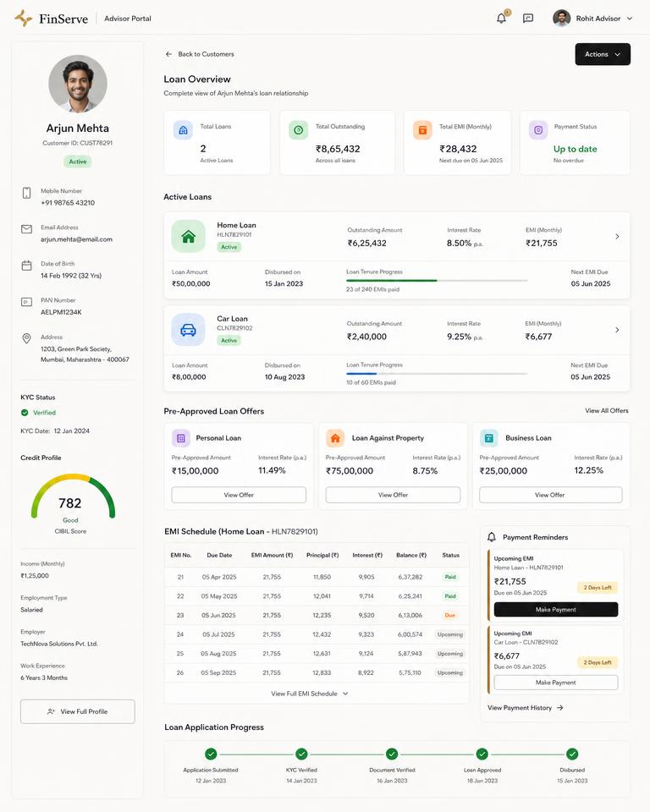Click the Advisor Portal label
Screen dimensions: 650x812
click(128, 19)
